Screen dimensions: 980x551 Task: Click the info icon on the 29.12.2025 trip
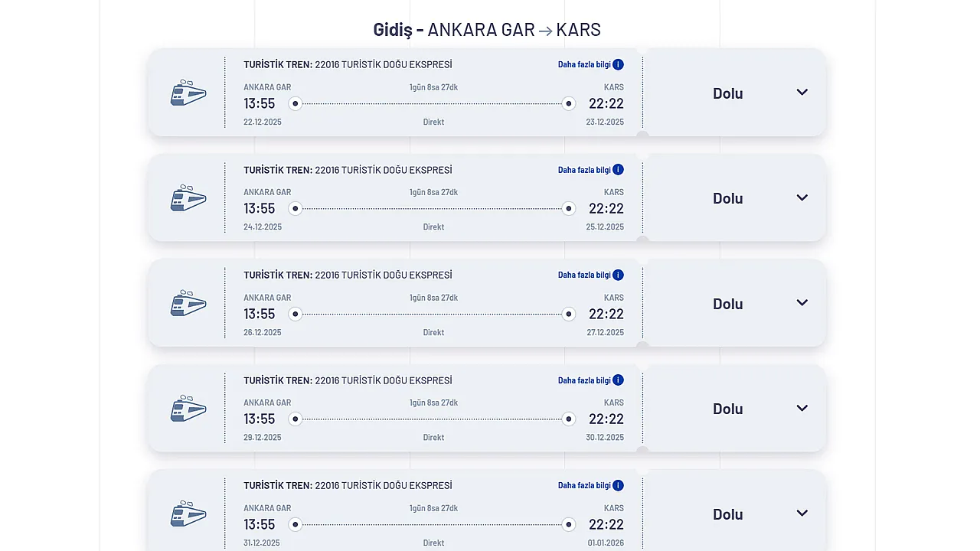click(x=618, y=380)
